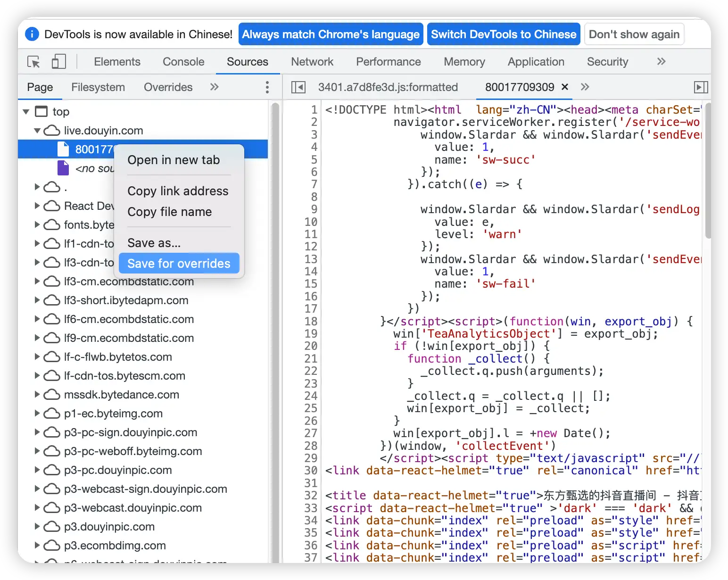Click the inspect element picker icon
This screenshot has width=728, height=580.
[33, 62]
